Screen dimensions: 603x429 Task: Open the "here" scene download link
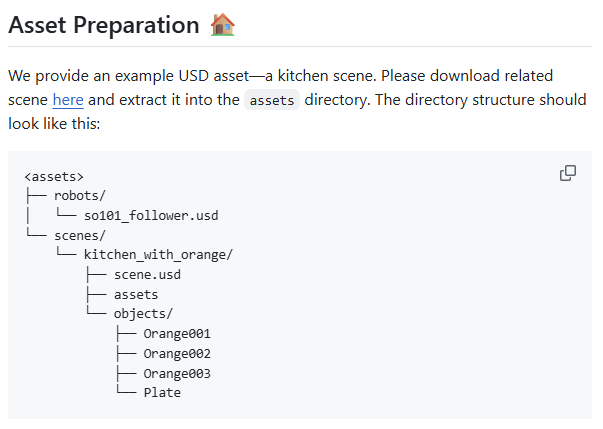pyautogui.click(x=68, y=100)
